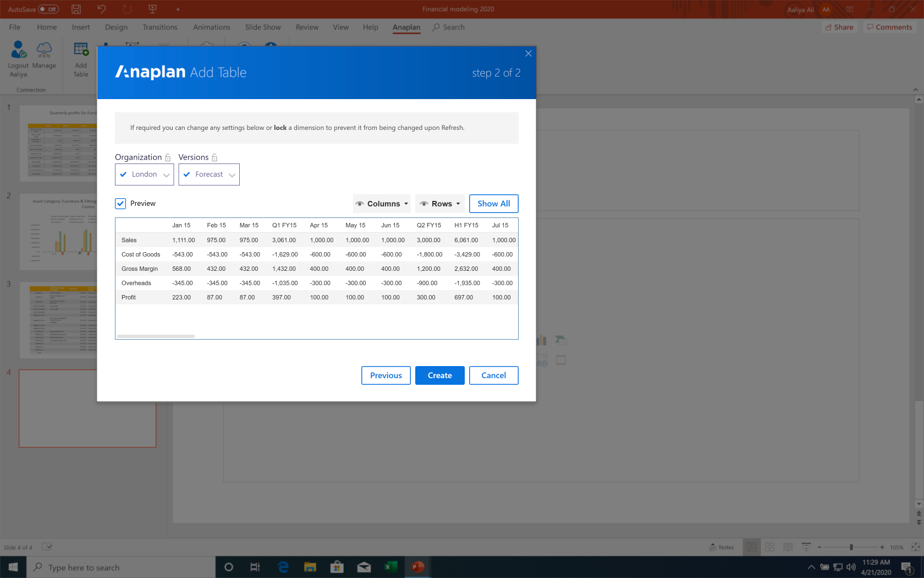This screenshot has width=924, height=578.
Task: Switch to the Review tab
Action: coord(307,27)
